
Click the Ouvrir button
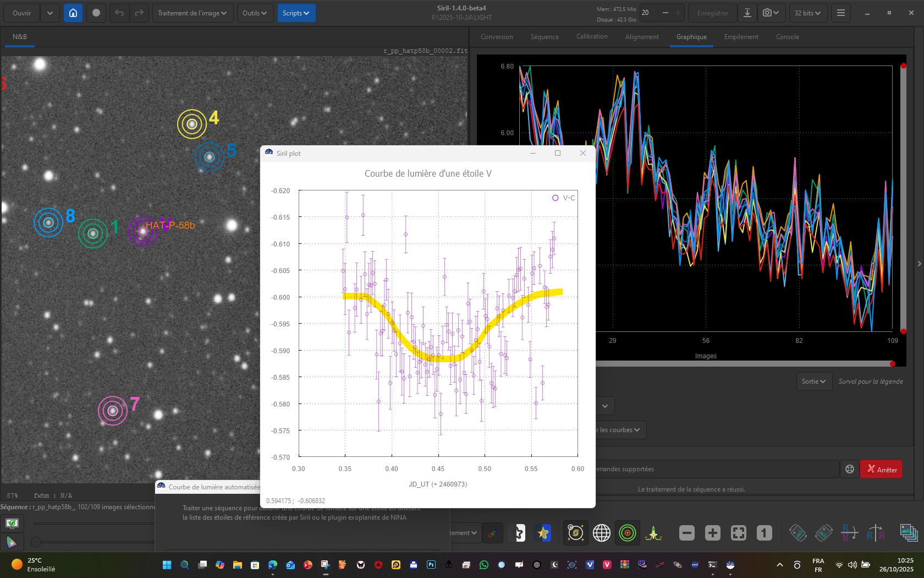pos(22,13)
